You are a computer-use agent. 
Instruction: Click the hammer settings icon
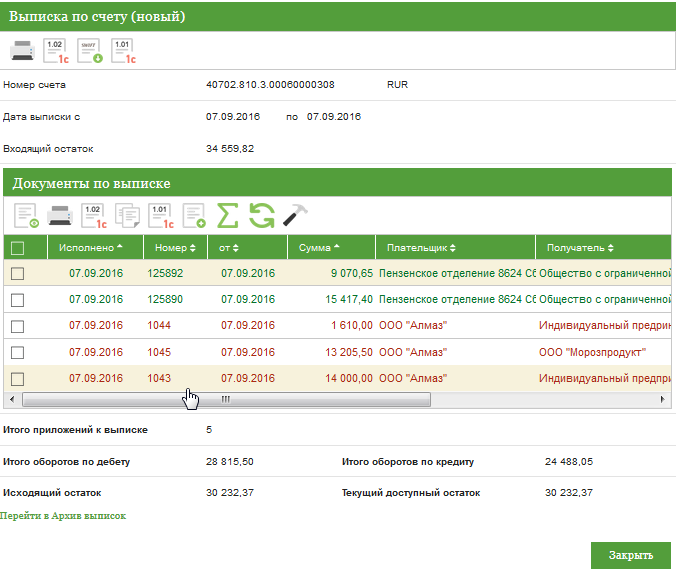click(295, 215)
